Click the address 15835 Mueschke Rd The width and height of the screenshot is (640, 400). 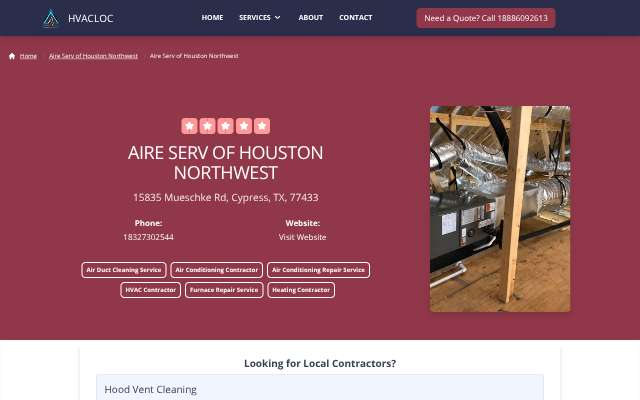(226, 198)
